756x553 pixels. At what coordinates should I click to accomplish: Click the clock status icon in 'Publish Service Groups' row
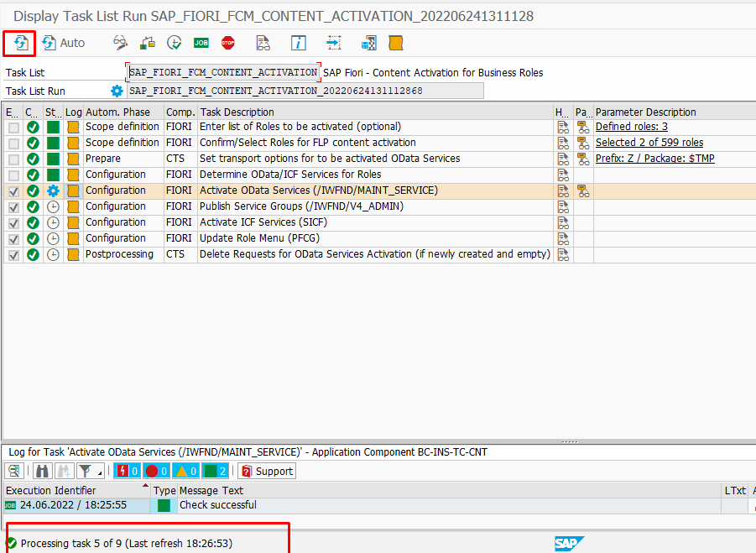click(x=53, y=206)
